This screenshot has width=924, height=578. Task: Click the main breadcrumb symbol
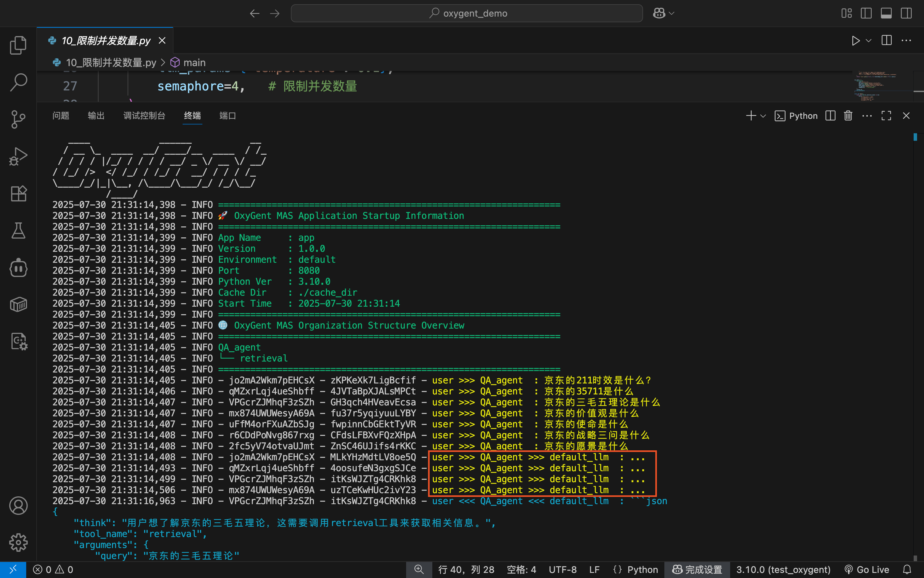[x=194, y=62]
